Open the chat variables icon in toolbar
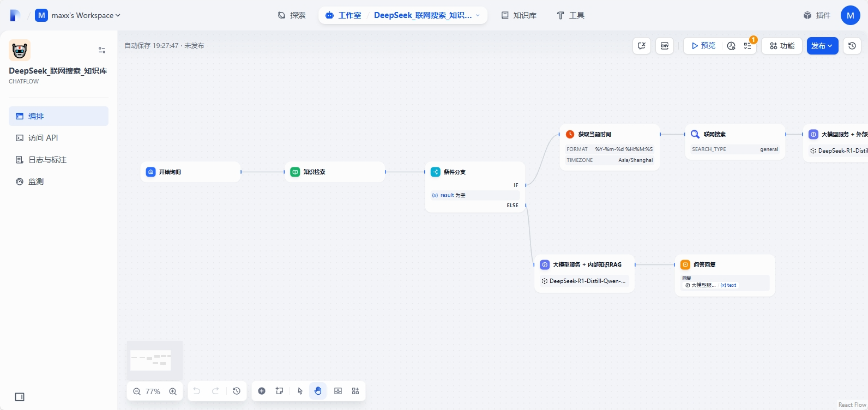 point(642,46)
